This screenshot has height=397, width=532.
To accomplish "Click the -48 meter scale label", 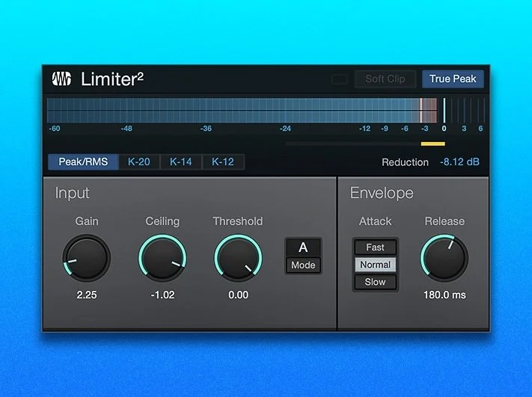I will click(x=126, y=129).
